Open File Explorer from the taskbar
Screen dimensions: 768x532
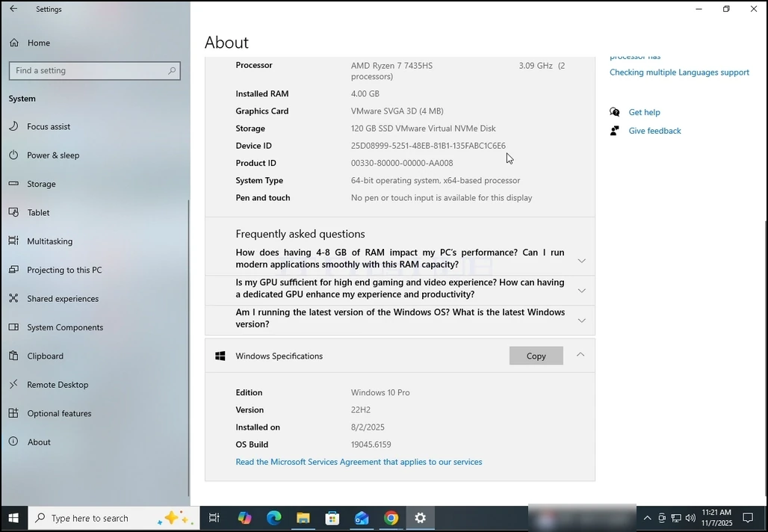303,519
